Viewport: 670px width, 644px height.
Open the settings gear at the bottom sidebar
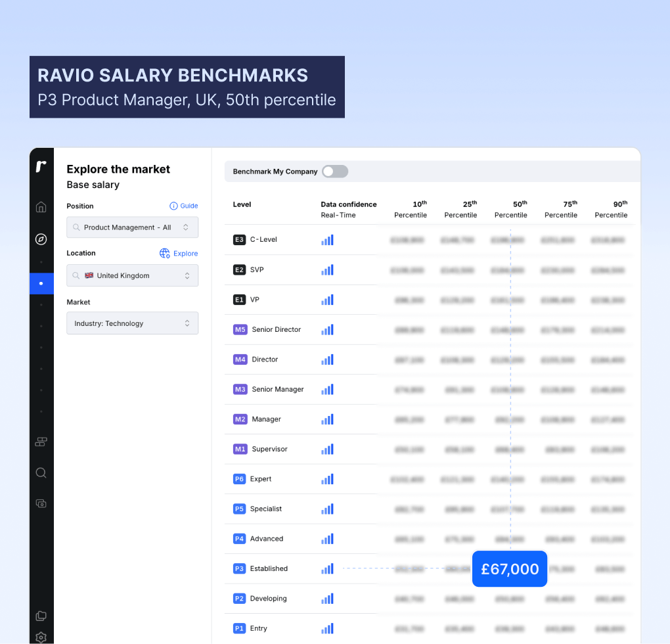[x=41, y=637]
